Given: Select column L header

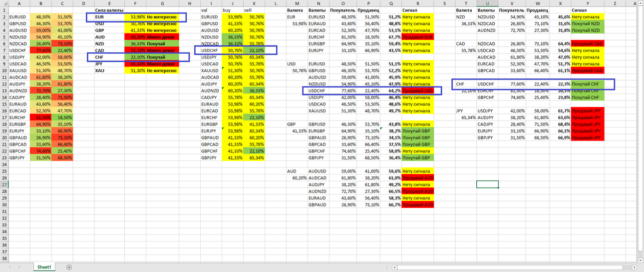Looking at the screenshot, I should [x=276, y=3].
